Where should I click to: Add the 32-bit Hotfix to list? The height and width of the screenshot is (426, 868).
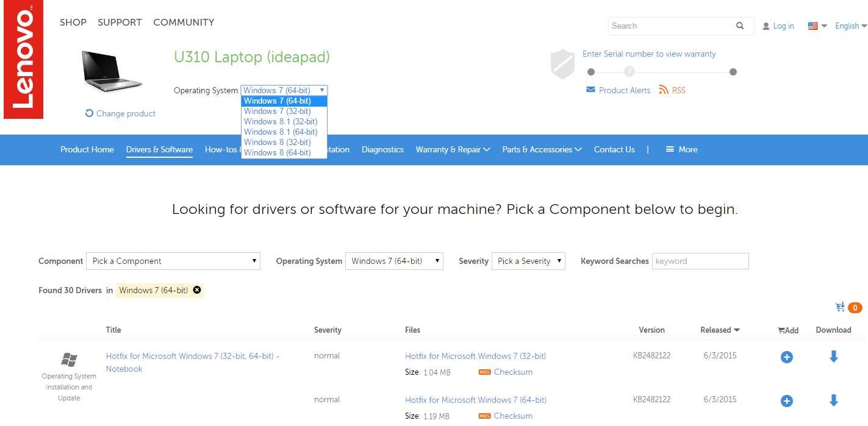[786, 357]
